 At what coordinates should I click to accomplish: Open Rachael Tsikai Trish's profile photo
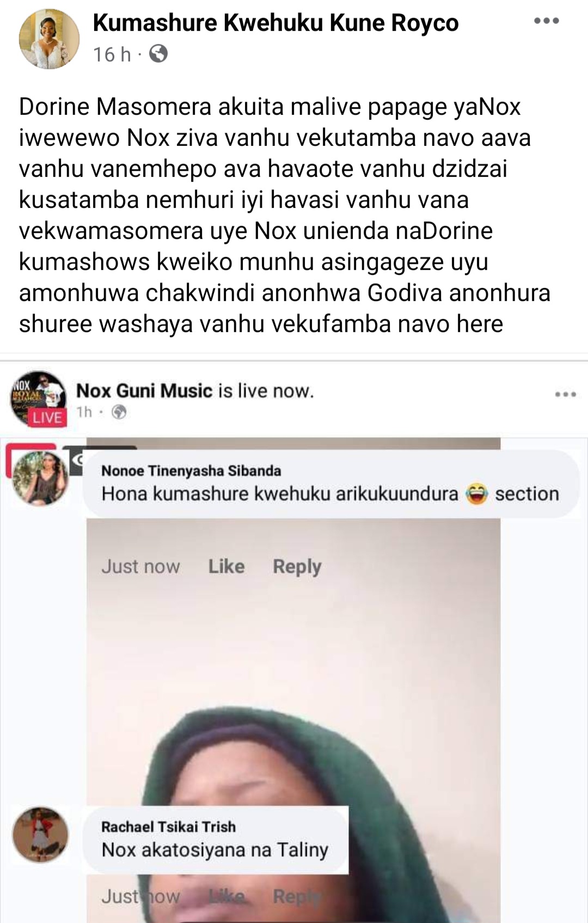click(x=40, y=834)
